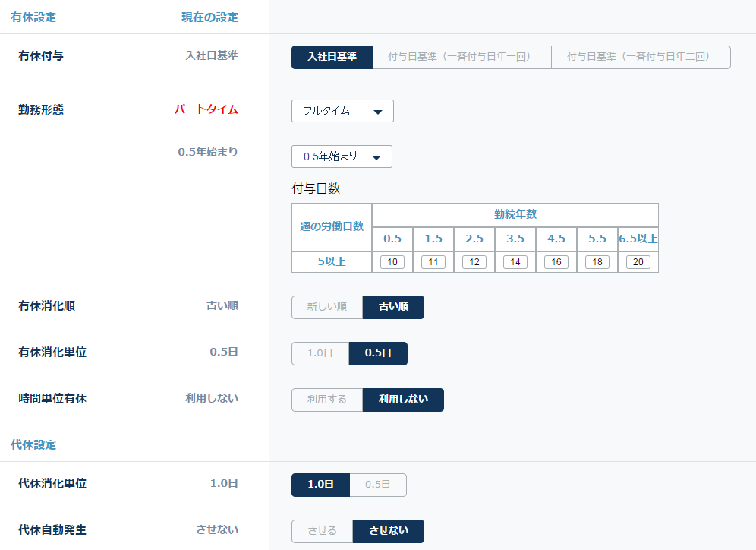
Task: Click the 3.5 year grant days field
Action: point(515,262)
